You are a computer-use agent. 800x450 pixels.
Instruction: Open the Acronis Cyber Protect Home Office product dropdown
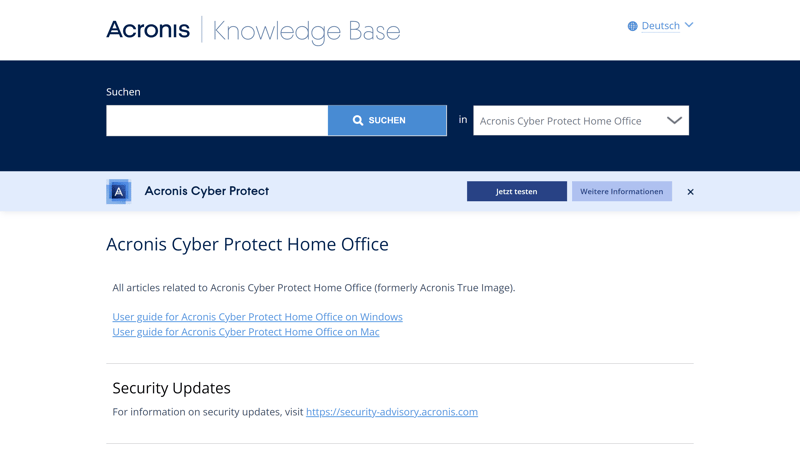[x=581, y=120]
